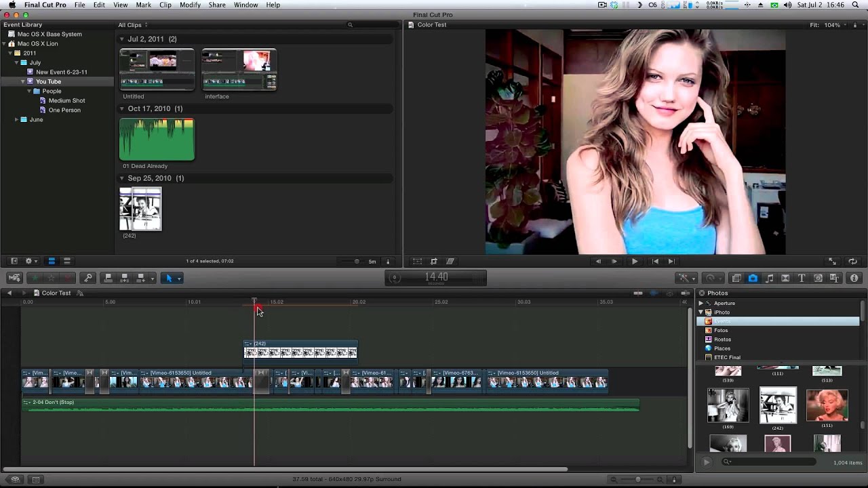Screen dimensions: 868x488
Task: Open the Share menu
Action: click(217, 5)
